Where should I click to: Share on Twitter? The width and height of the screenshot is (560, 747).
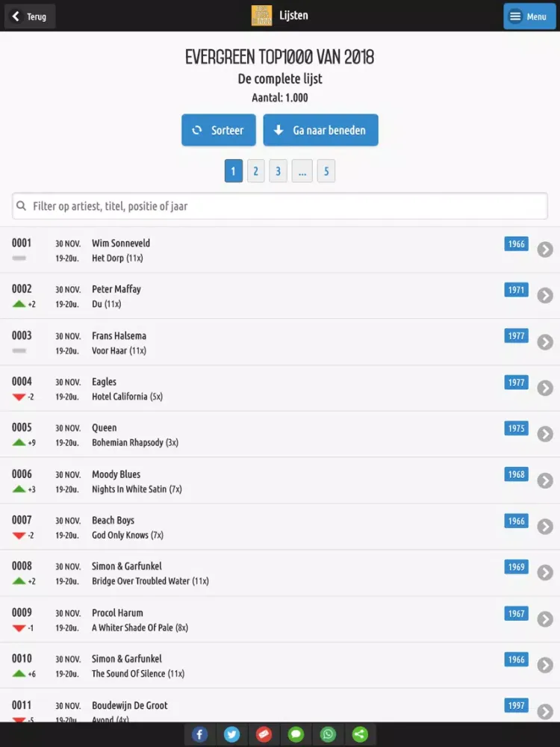[232, 734]
